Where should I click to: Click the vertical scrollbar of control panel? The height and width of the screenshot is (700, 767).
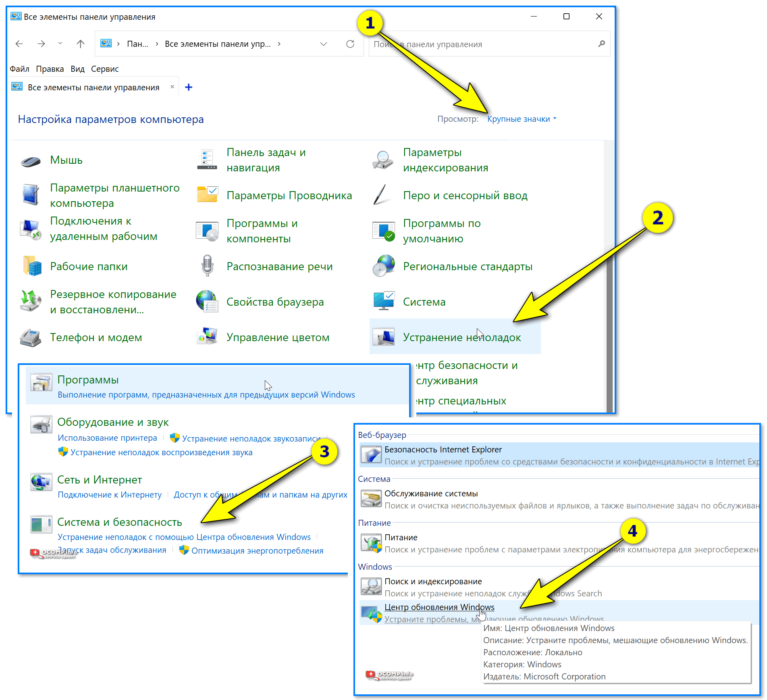click(x=609, y=276)
